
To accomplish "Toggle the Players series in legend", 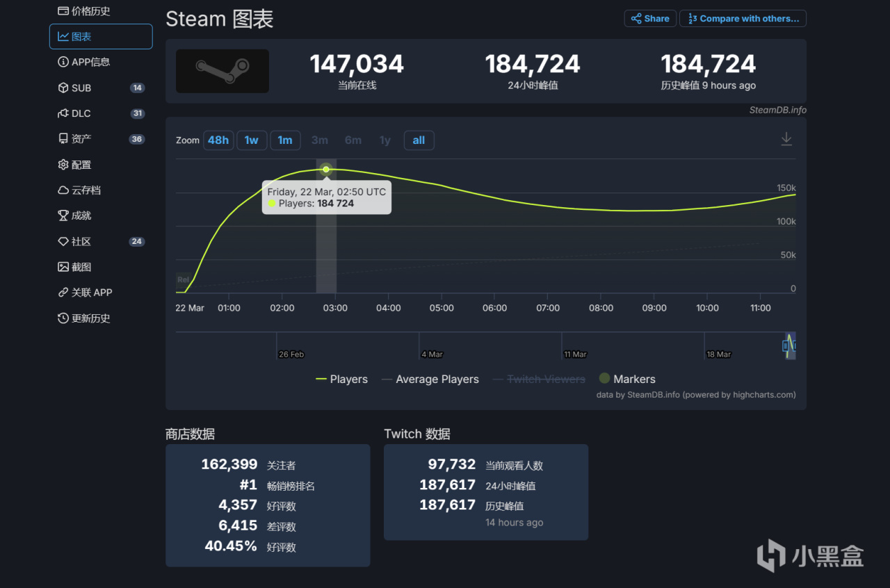I will [x=341, y=379].
